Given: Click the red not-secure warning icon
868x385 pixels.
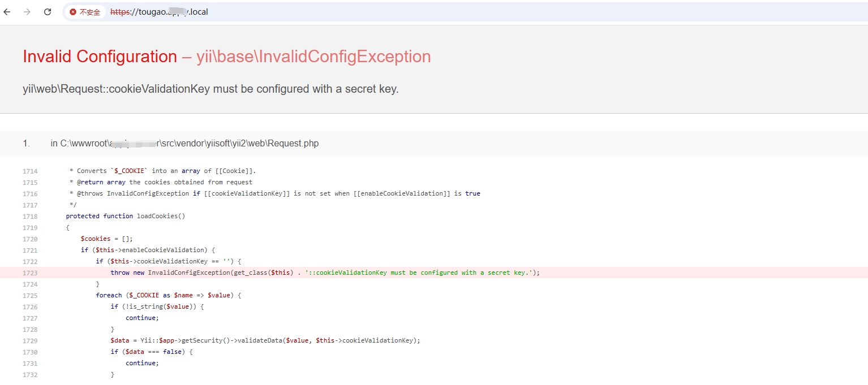Looking at the screenshot, I should [x=73, y=12].
